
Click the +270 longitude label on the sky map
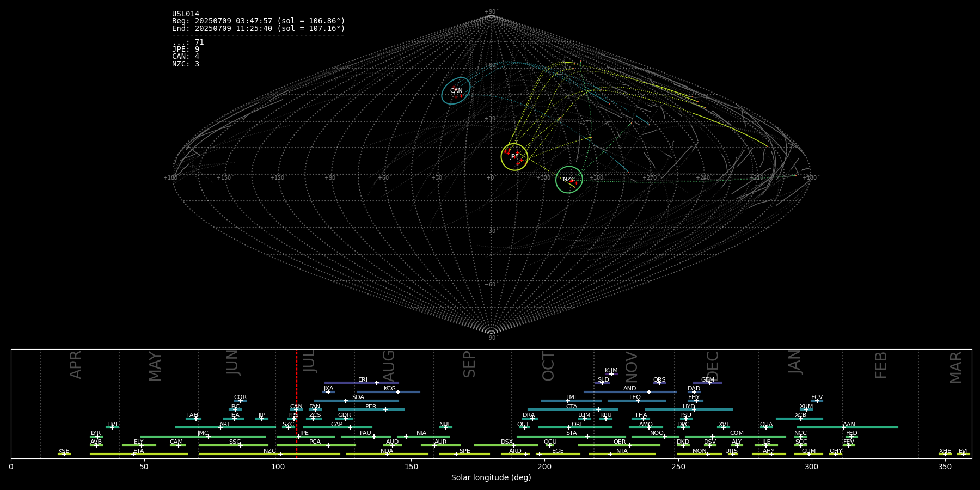(650, 178)
